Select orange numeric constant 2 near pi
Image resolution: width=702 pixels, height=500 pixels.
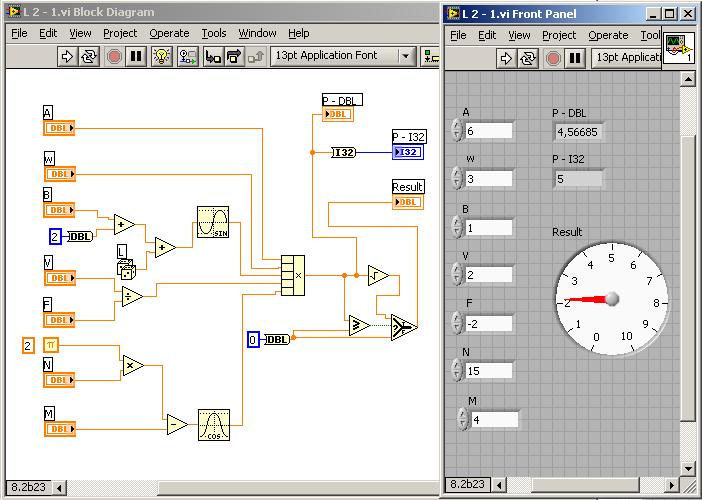click(28, 346)
